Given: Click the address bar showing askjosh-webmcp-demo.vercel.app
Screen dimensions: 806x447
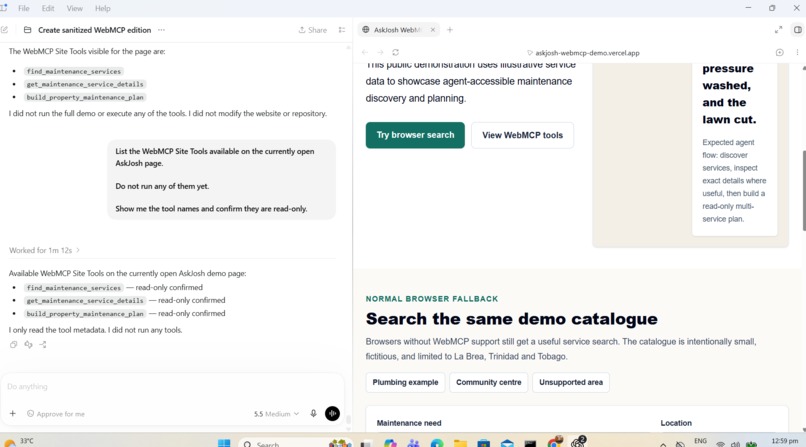Looking at the screenshot, I should tap(583, 52).
